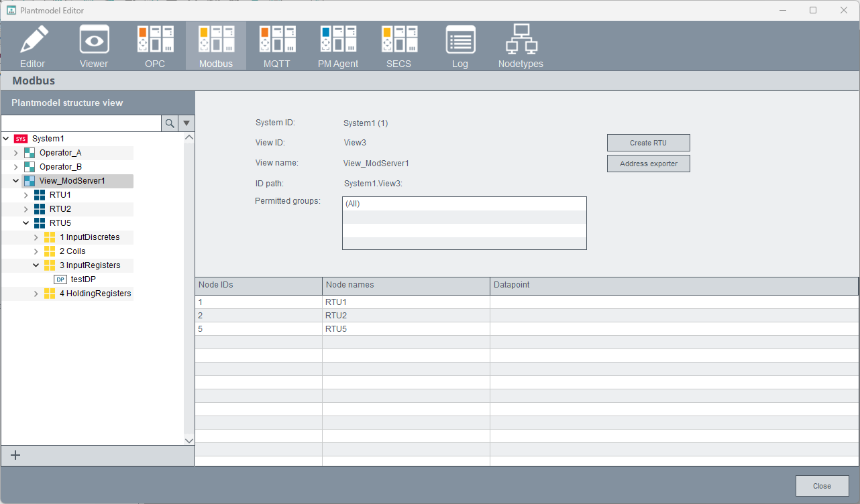The height and width of the screenshot is (504, 860).
Task: Click the Close button at bottom
Action: (822, 486)
